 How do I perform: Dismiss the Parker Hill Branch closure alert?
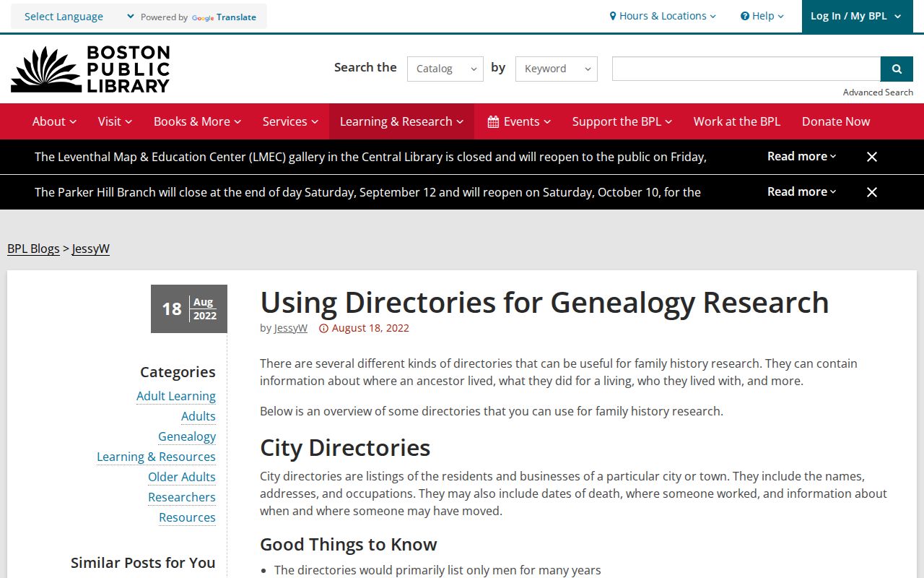(x=872, y=192)
